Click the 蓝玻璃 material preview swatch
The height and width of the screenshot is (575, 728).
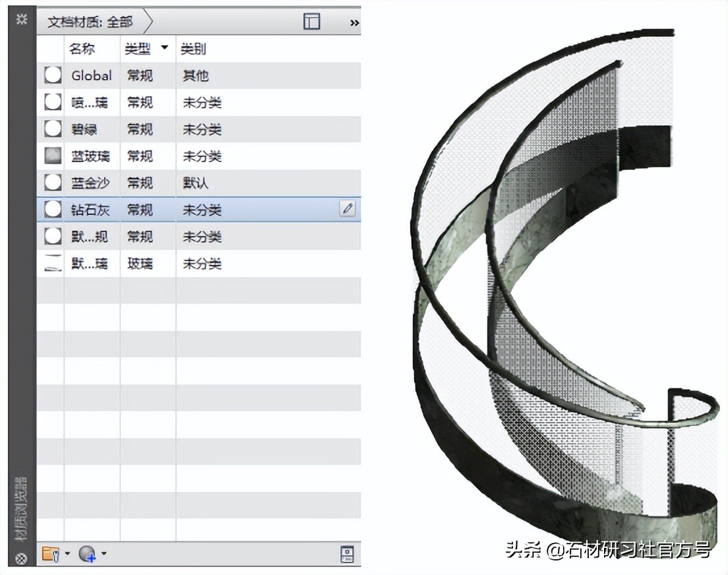pyautogui.click(x=51, y=156)
